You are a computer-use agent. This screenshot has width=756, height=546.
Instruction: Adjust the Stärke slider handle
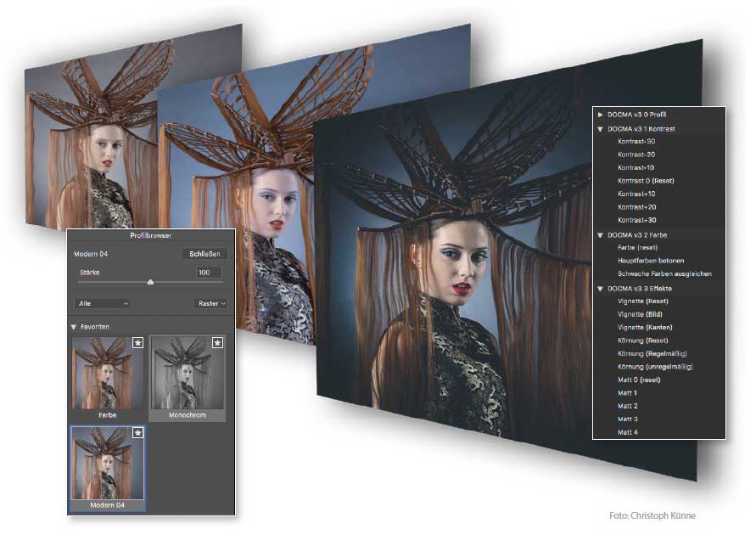150,282
